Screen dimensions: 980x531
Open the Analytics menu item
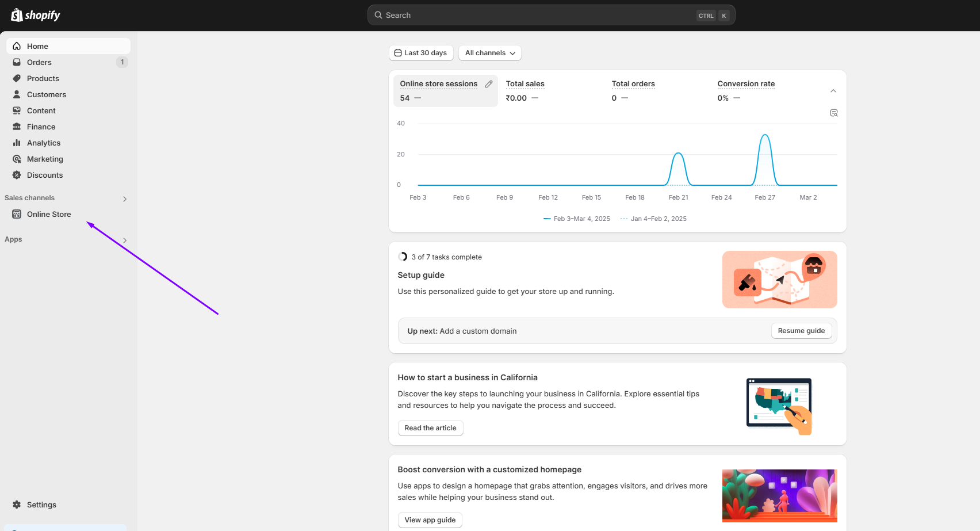click(68, 143)
